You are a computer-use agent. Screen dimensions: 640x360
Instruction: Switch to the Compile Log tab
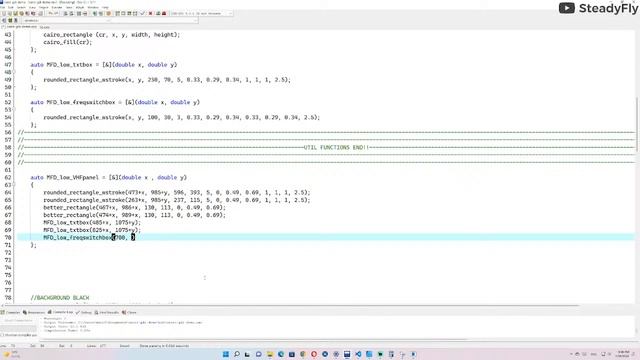[x=60, y=312]
